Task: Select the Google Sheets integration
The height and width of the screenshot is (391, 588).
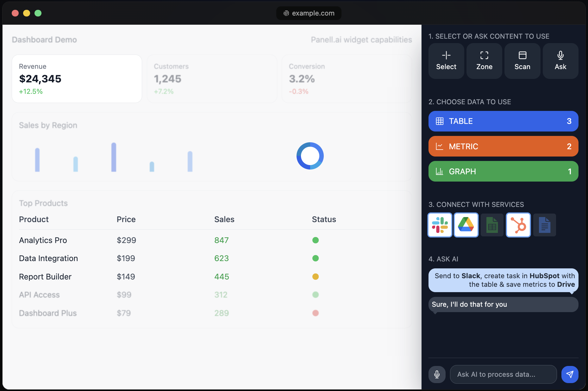Action: click(492, 225)
